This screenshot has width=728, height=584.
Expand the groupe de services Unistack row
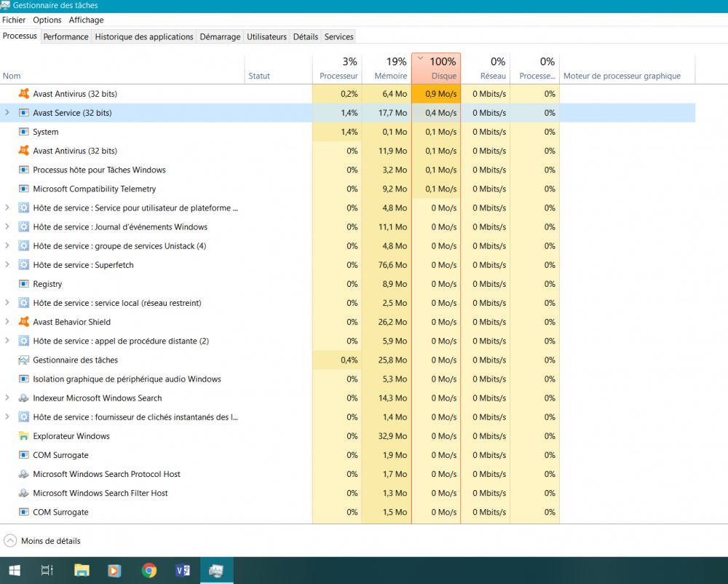point(7,246)
